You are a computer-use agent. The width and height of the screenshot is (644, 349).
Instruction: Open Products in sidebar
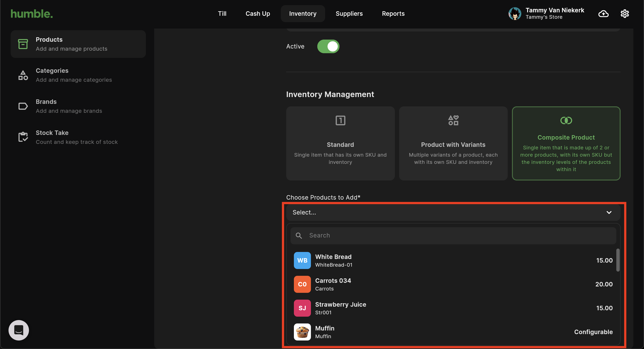[78, 44]
